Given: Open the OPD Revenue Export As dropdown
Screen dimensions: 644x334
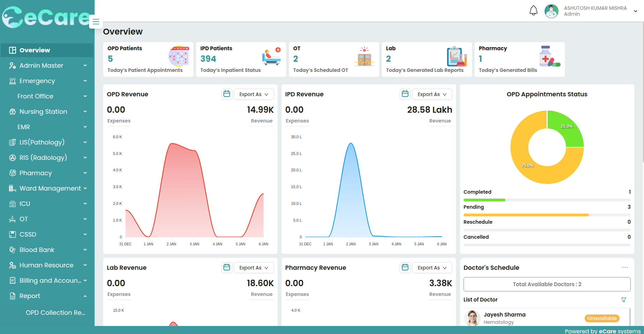Looking at the screenshot, I should 253,94.
